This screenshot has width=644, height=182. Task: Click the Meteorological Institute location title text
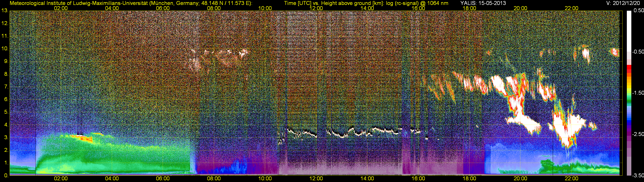click(131, 3)
